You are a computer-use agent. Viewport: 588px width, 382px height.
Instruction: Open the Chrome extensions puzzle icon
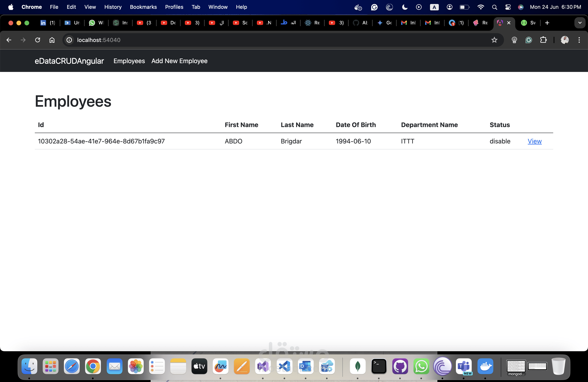[543, 40]
